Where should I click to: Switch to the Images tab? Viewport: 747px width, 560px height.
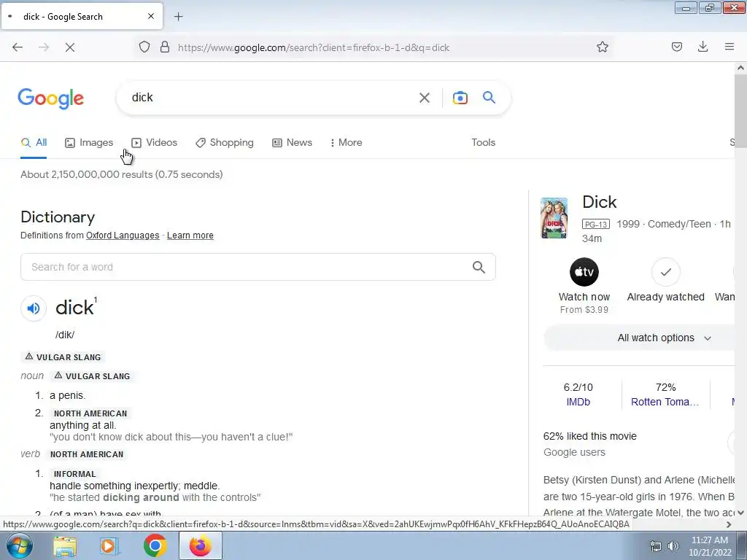tap(89, 142)
